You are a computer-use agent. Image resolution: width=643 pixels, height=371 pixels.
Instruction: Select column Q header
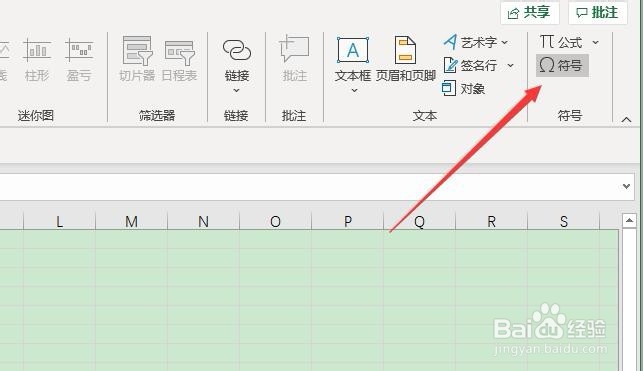point(420,221)
